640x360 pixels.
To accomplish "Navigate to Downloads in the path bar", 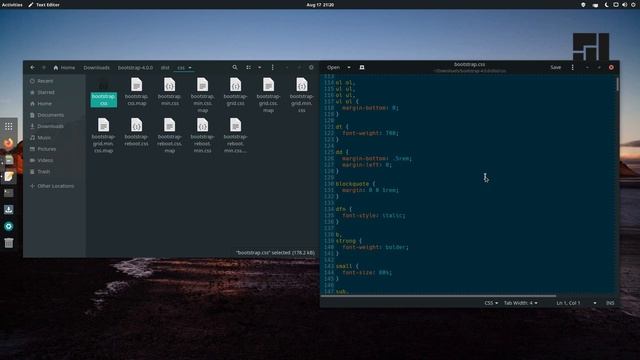I will (x=97, y=68).
